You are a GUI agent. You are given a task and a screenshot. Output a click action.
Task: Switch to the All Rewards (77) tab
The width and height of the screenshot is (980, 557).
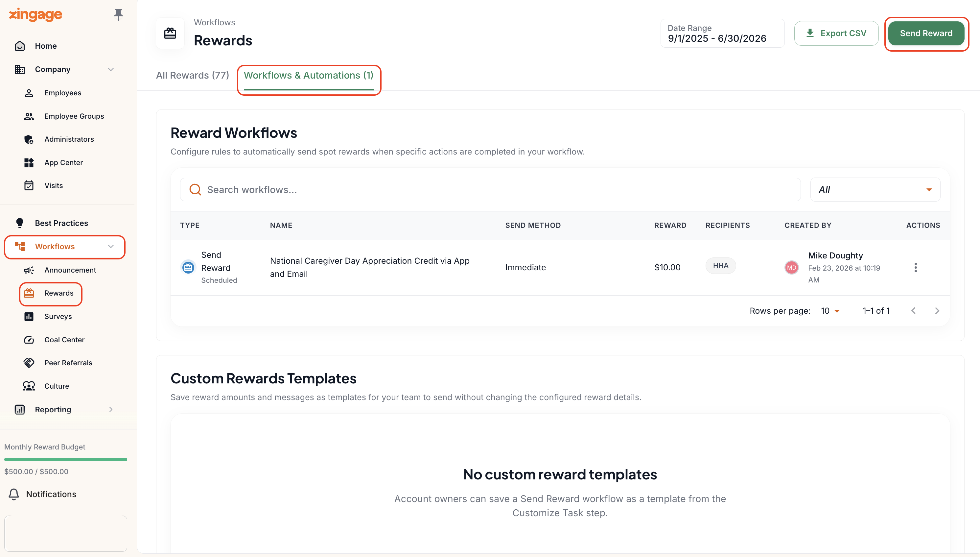coord(192,75)
